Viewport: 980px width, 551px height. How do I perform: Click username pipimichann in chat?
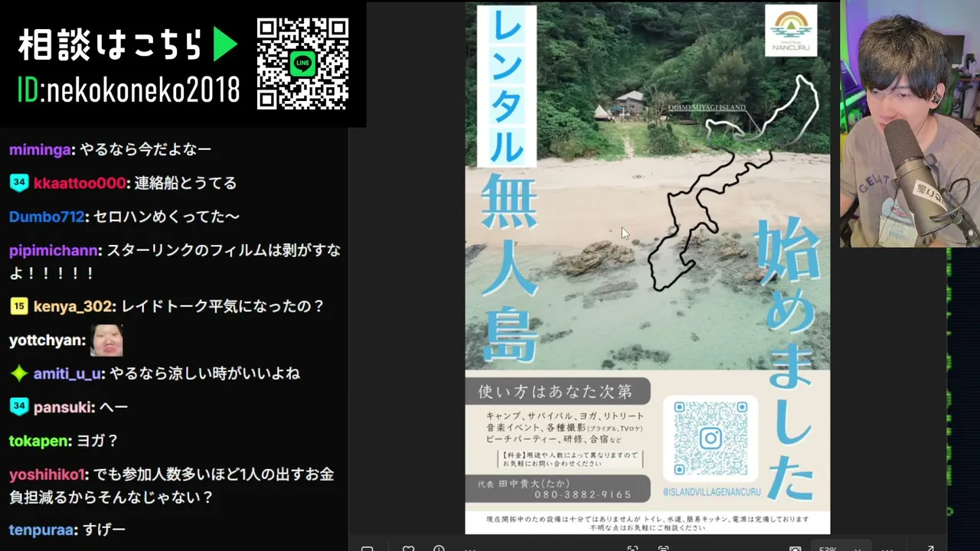54,250
